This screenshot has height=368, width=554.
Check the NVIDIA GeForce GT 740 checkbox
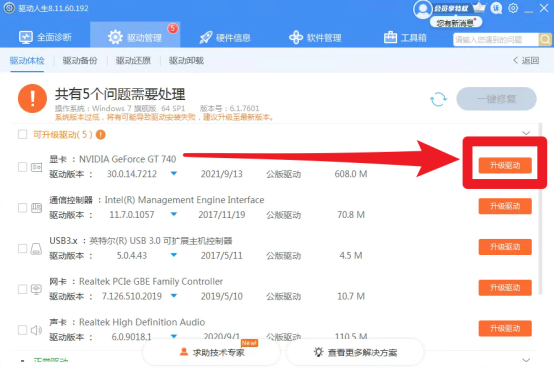[x=23, y=167]
